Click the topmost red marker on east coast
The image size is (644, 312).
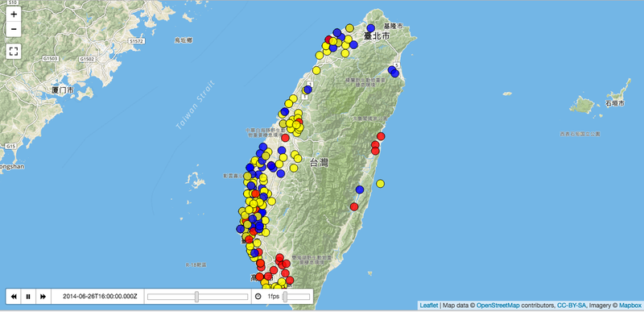tap(381, 136)
